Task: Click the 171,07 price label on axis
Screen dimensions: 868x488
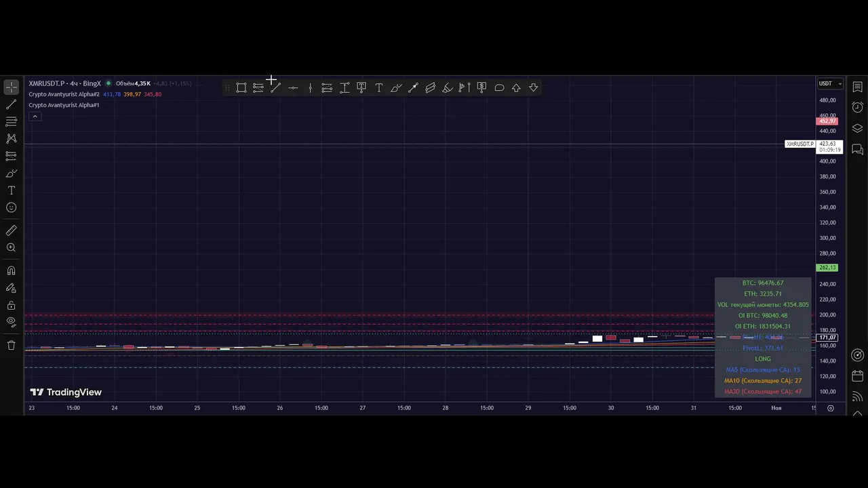Action: coord(827,338)
